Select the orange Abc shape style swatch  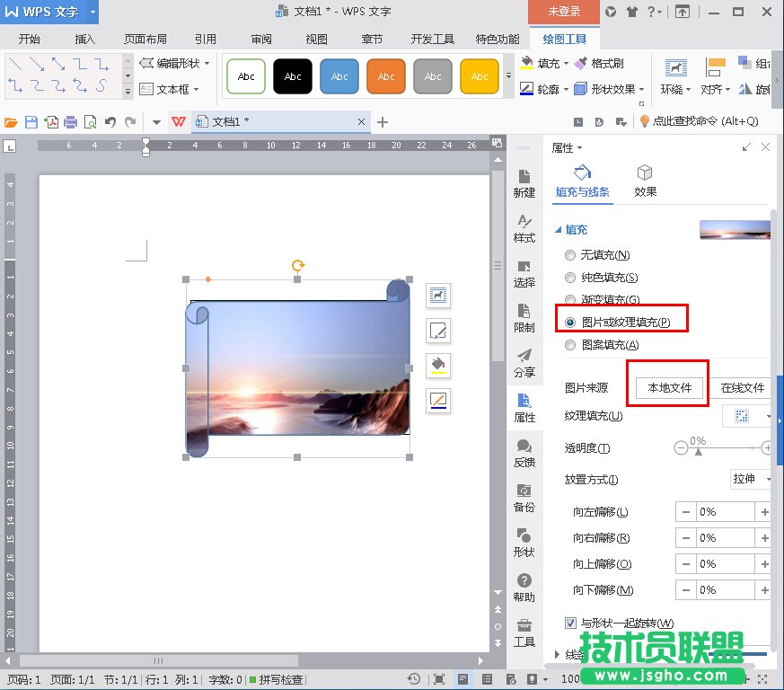point(386,76)
